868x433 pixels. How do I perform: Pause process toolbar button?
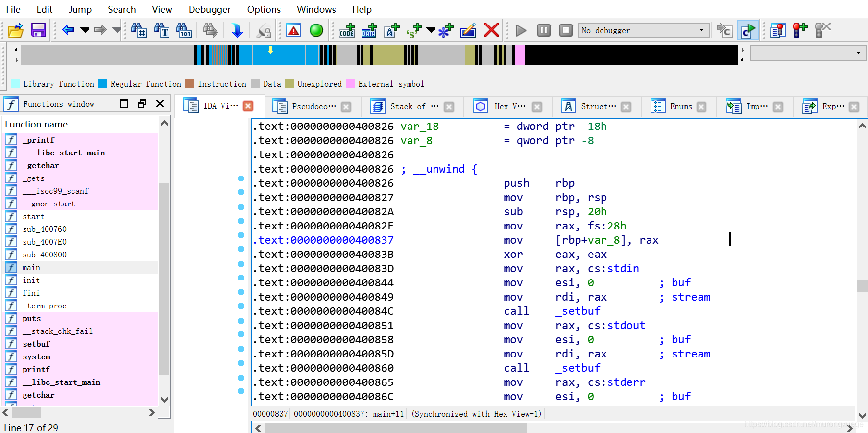(544, 30)
